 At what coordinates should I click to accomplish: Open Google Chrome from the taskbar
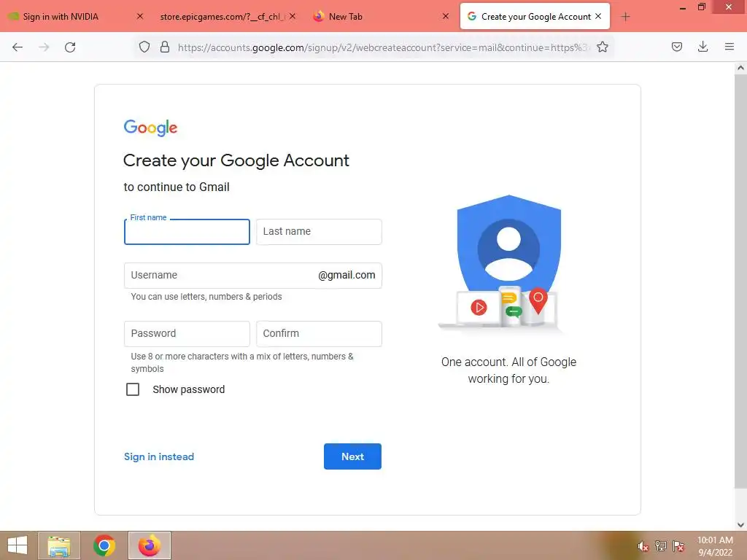point(104,545)
